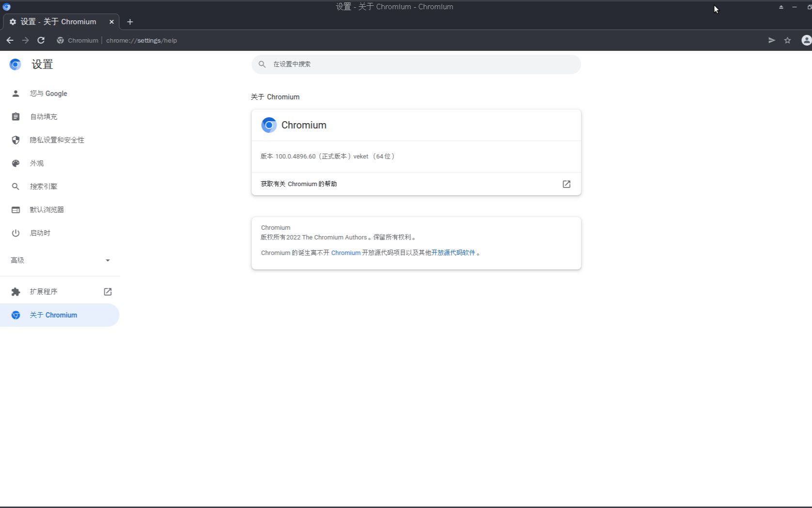Click the magnifier icon in settings search
812x508 pixels.
262,64
